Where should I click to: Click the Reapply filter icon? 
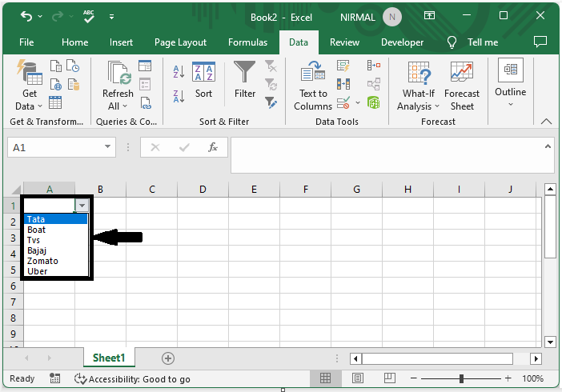271,85
